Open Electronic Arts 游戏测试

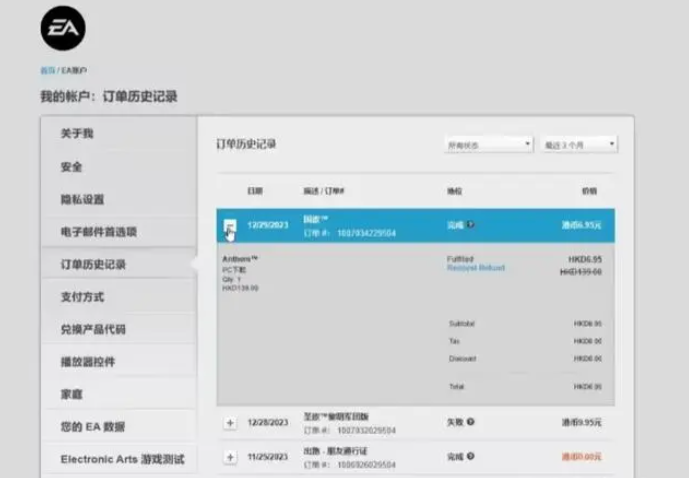(123, 459)
